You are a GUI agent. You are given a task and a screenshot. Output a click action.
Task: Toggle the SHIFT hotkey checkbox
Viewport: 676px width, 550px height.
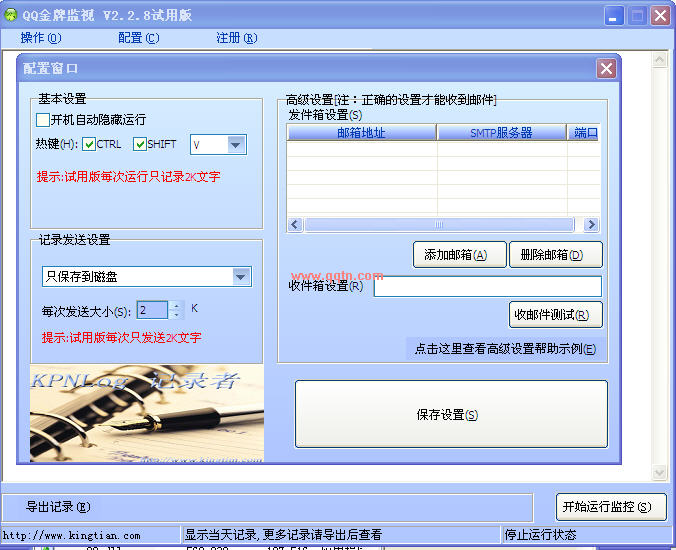[140, 144]
